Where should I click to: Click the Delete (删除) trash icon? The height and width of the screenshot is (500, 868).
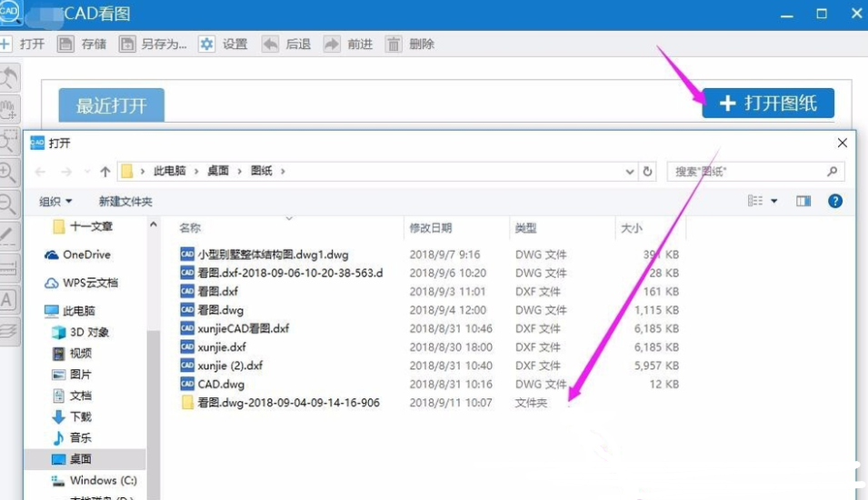coord(394,44)
